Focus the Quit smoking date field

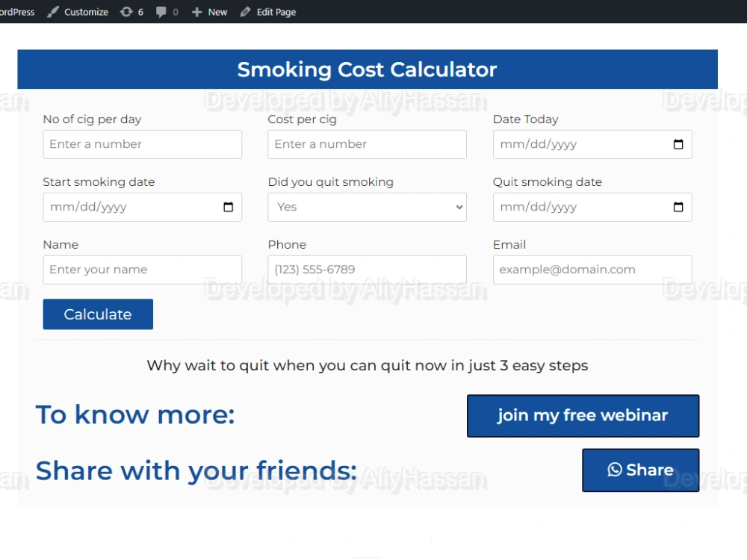(x=592, y=207)
